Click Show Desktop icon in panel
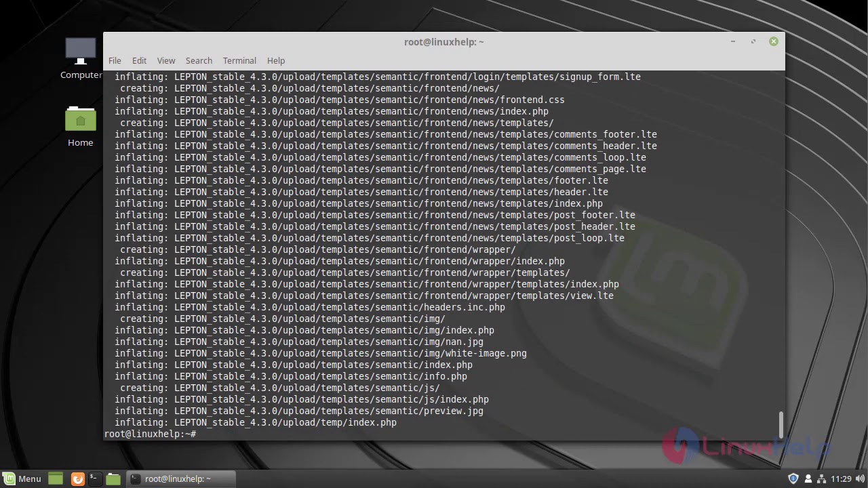The height and width of the screenshot is (488, 868). click(x=56, y=479)
